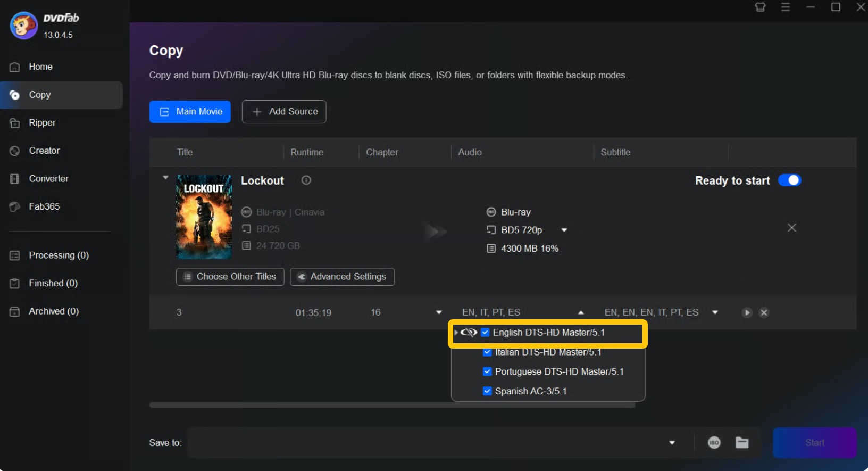Open the output folder icon
This screenshot has width=868, height=471.
click(742, 443)
